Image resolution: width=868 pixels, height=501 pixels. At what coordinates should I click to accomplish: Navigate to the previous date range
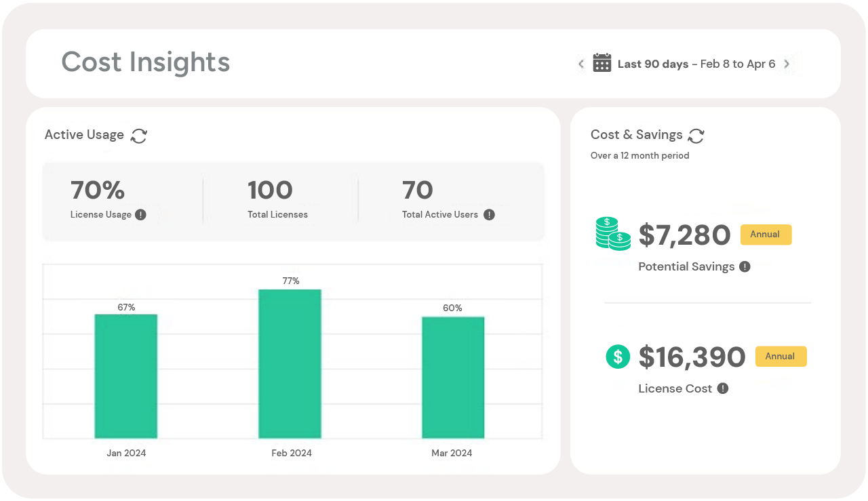click(x=581, y=63)
